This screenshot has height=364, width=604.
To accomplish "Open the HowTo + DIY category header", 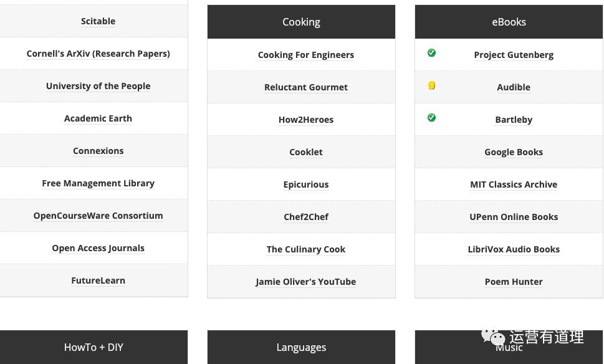I will point(93,347).
